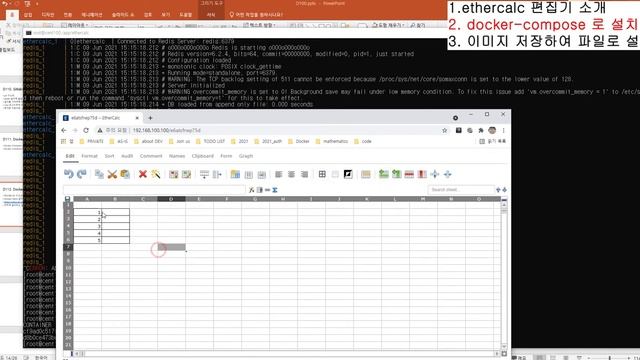Click the Align Right icon
This screenshot has height=360, width=640.
pos(305,174)
